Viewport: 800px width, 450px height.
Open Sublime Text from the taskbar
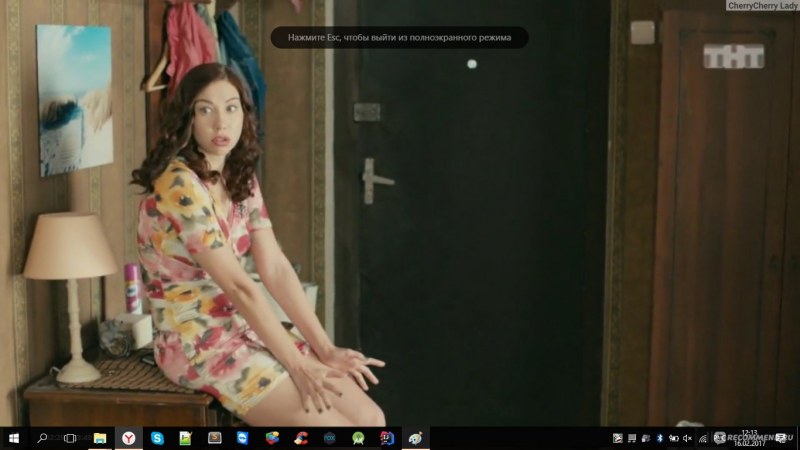pyautogui.click(x=214, y=438)
